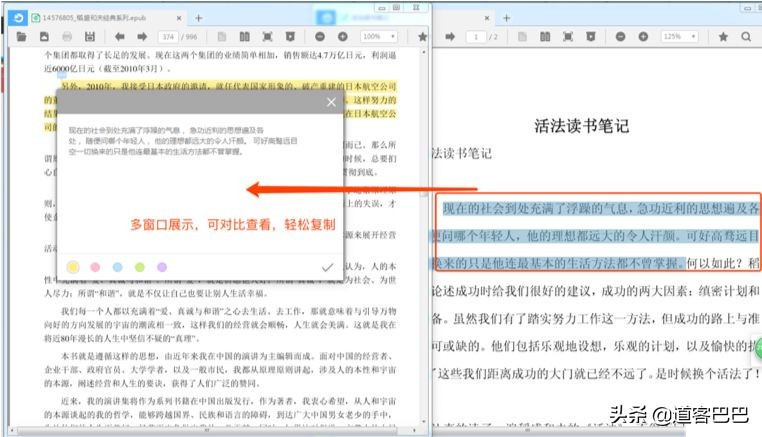Click the bookmark star in left window
Screen dimensions: 762x437
click(423, 36)
